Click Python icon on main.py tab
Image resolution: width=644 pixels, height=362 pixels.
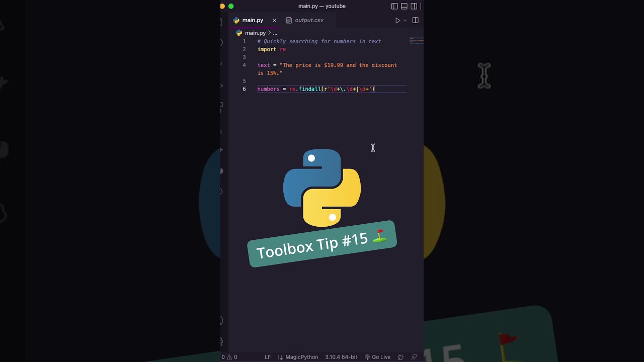pyautogui.click(x=236, y=21)
